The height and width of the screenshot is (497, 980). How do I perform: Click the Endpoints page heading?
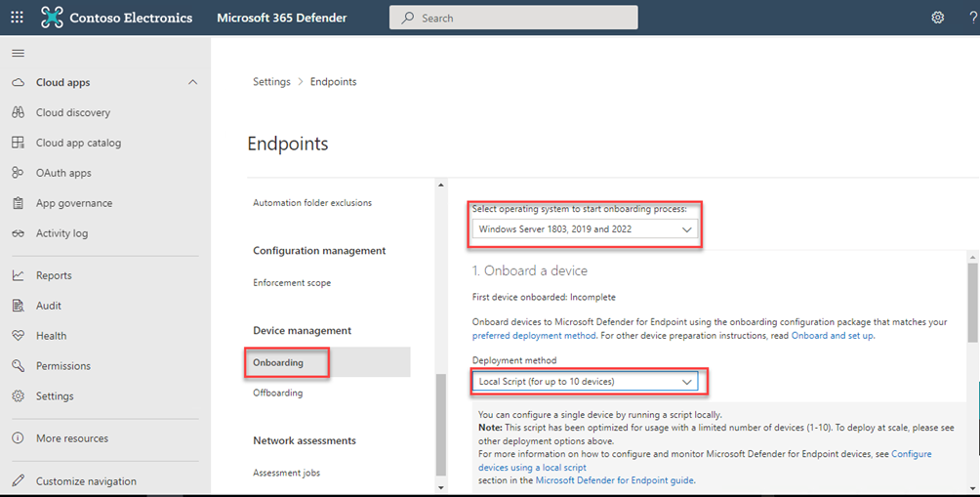[x=288, y=144]
